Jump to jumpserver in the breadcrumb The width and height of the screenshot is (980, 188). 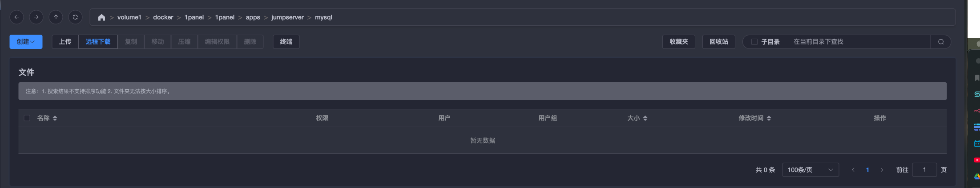pos(287,17)
